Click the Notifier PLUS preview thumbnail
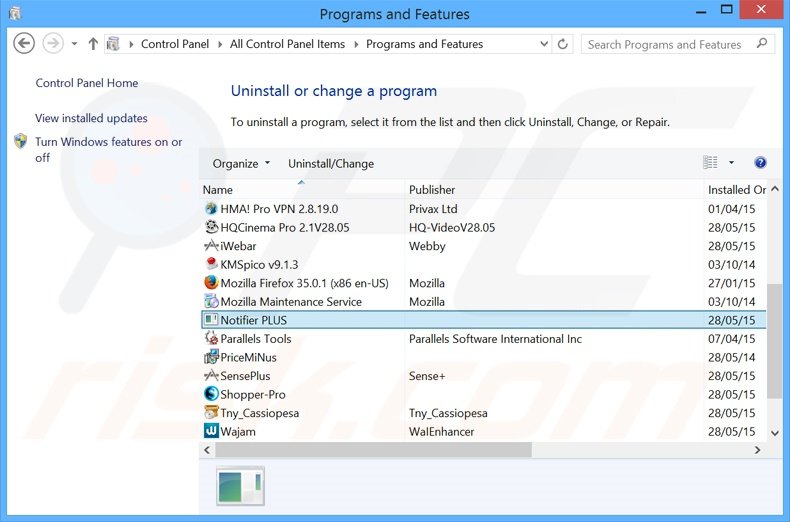 (x=240, y=486)
